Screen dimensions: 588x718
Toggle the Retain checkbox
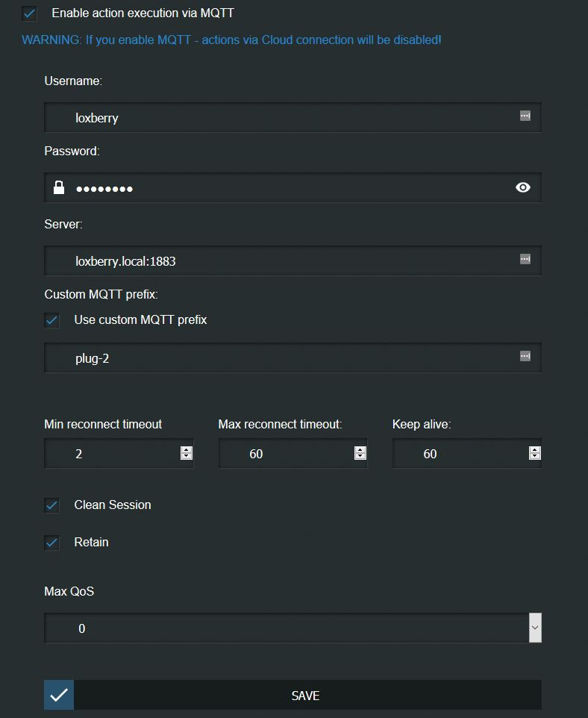pyautogui.click(x=51, y=543)
